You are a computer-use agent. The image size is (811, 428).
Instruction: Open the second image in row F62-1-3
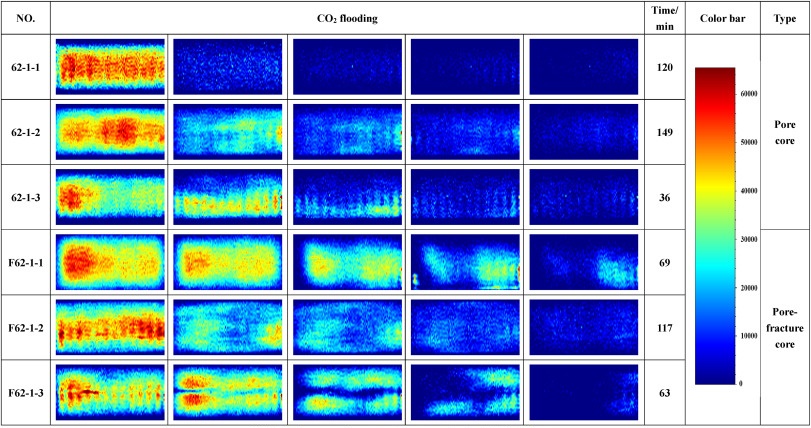(x=228, y=393)
